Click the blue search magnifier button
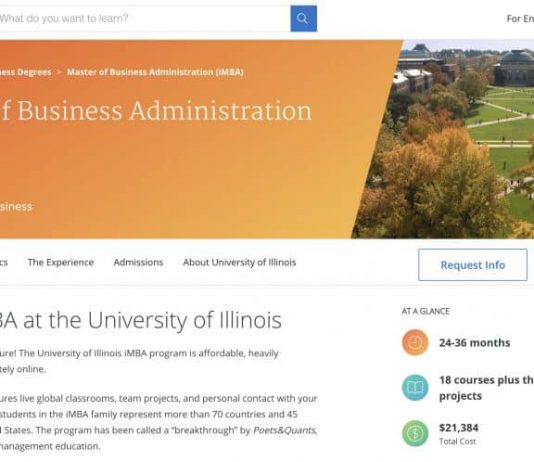This screenshot has width=534, height=462. coord(303,18)
